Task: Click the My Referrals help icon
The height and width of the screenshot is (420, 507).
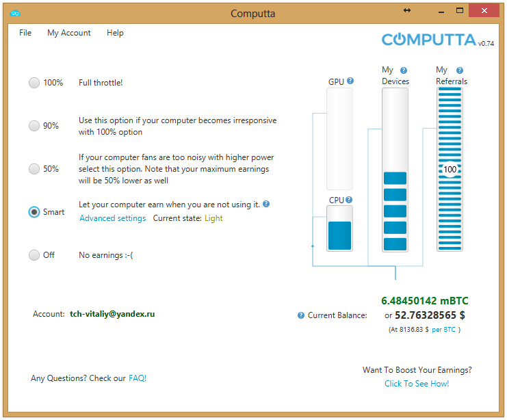Action: coord(460,70)
